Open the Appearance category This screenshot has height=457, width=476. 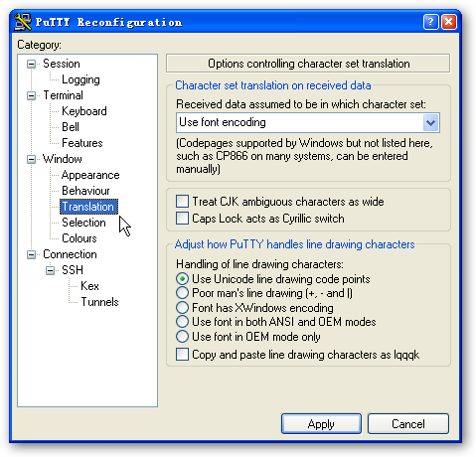click(90, 175)
